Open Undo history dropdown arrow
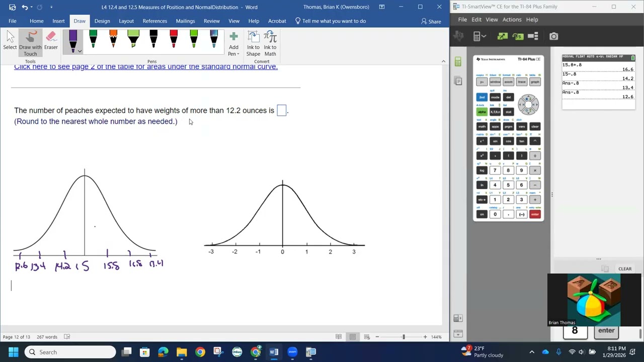This screenshot has width=644, height=362. (x=31, y=7)
